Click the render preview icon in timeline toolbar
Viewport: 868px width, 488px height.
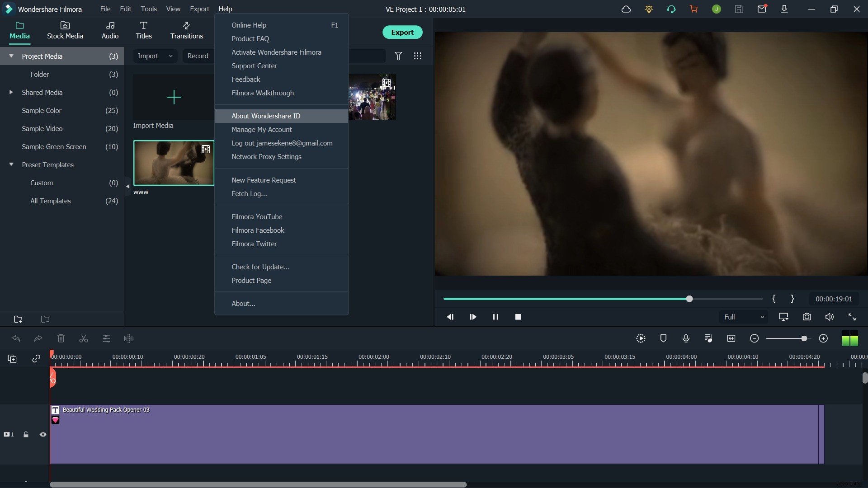pos(641,338)
